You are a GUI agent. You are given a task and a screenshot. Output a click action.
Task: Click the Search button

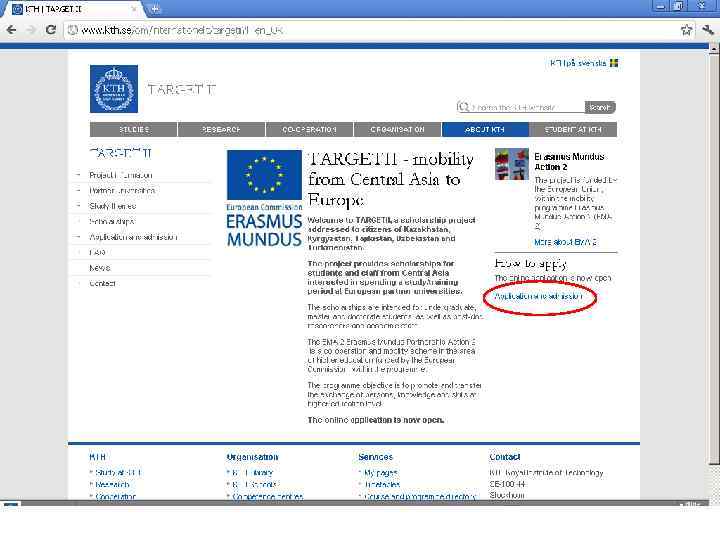tap(600, 107)
